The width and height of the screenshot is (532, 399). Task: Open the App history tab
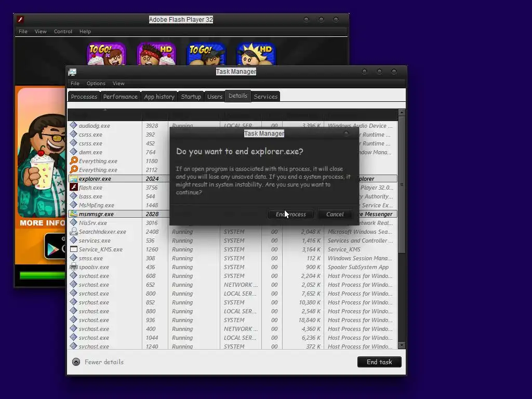pyautogui.click(x=159, y=97)
